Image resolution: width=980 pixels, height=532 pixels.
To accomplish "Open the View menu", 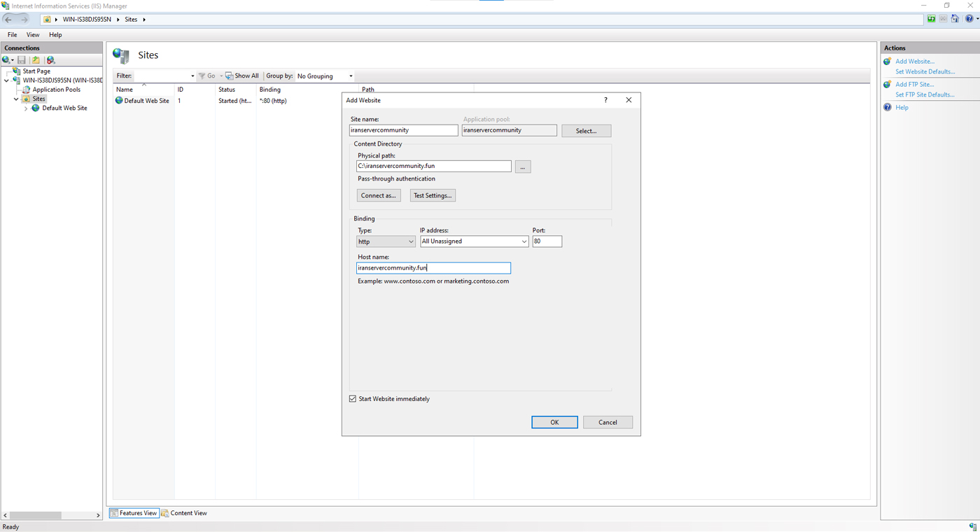I will point(33,34).
